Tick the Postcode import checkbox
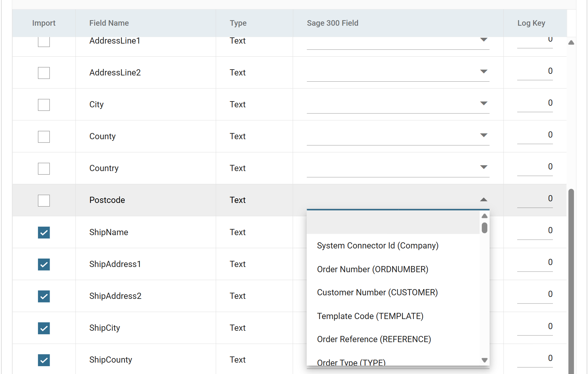Viewport: 588px width, 374px height. [44, 200]
